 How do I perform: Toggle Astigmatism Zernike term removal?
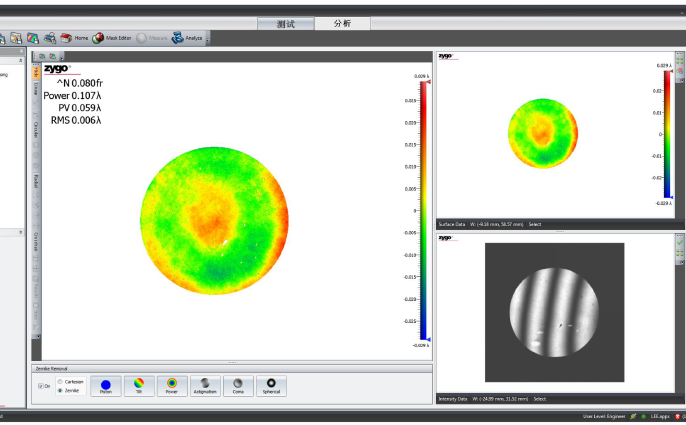point(205,385)
